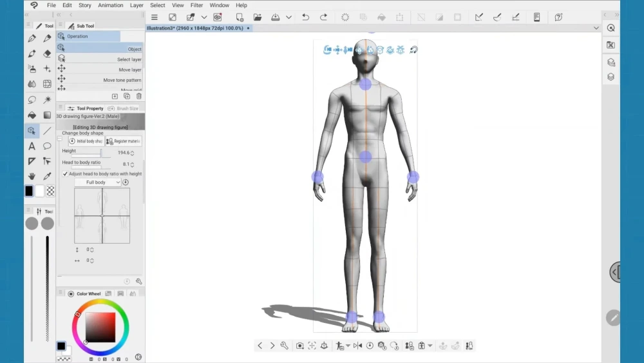The width and height of the screenshot is (644, 363).
Task: Select the Lasso selection tool
Action: pyautogui.click(x=32, y=99)
